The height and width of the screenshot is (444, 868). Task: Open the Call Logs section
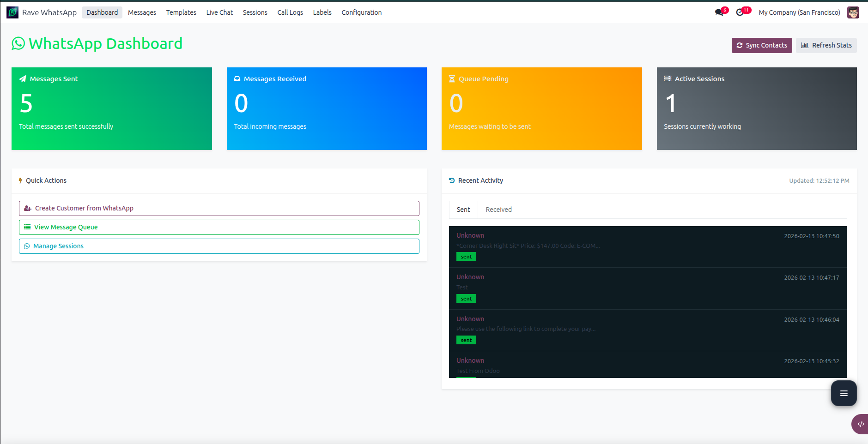[290, 12]
